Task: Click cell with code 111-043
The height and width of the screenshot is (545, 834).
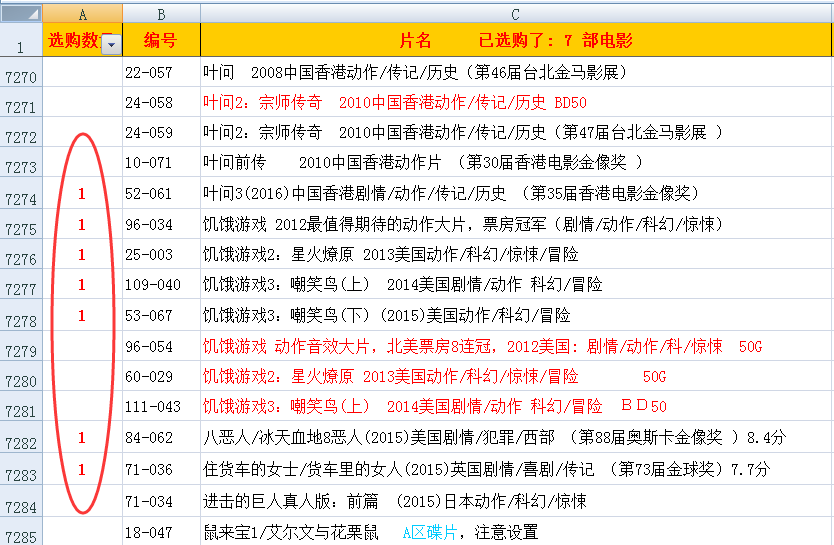Action: (x=161, y=406)
